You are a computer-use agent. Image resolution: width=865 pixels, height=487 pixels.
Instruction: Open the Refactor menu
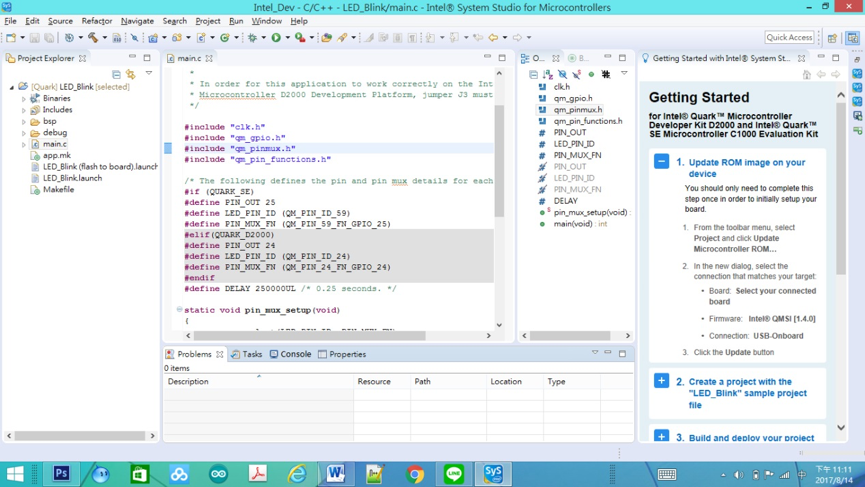pos(97,21)
